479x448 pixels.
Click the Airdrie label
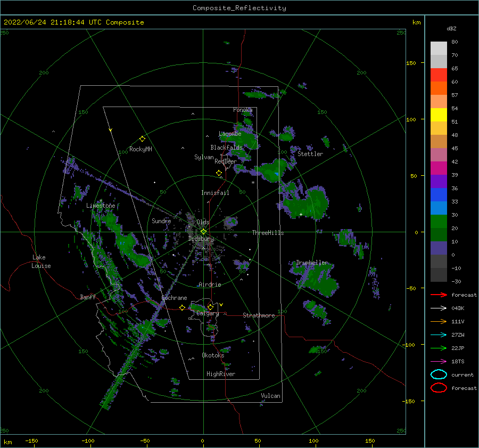coord(210,284)
